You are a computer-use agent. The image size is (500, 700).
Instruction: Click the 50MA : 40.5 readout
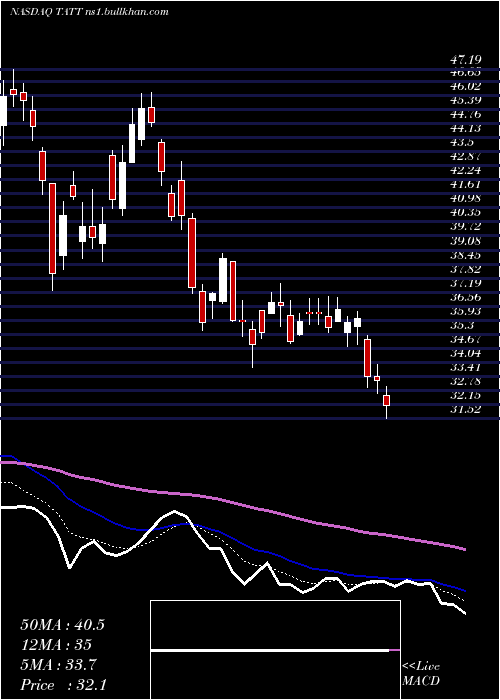click(x=62, y=625)
